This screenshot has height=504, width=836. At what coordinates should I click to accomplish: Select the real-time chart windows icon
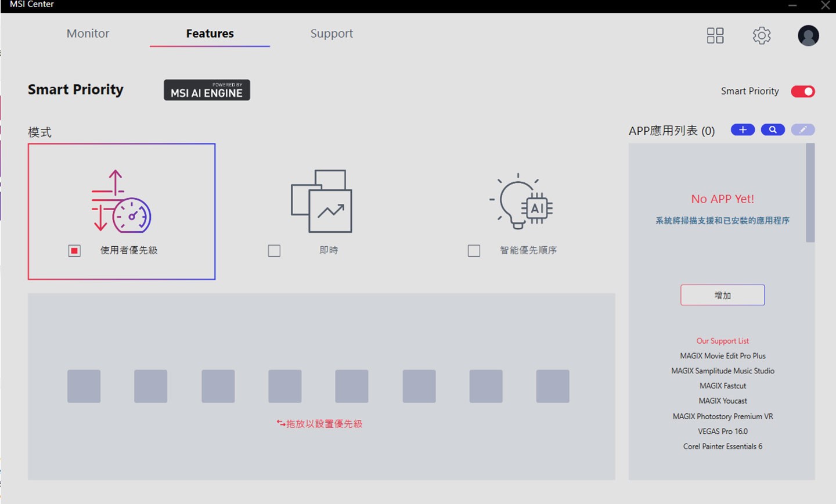(x=322, y=201)
